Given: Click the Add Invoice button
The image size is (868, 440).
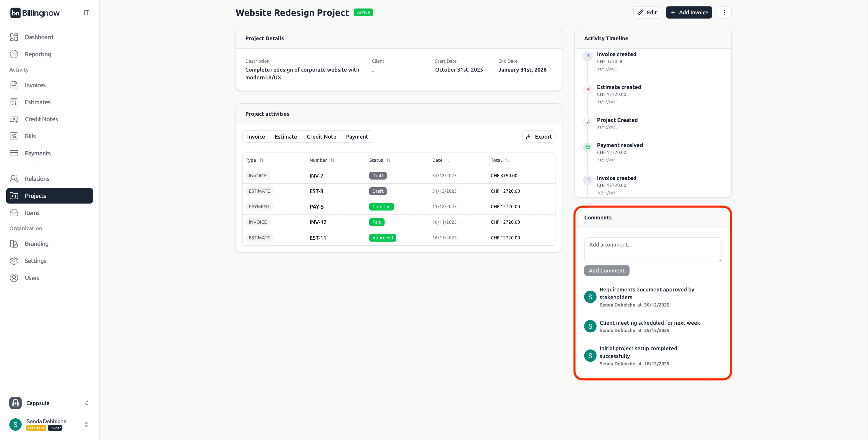Looking at the screenshot, I should (689, 12).
